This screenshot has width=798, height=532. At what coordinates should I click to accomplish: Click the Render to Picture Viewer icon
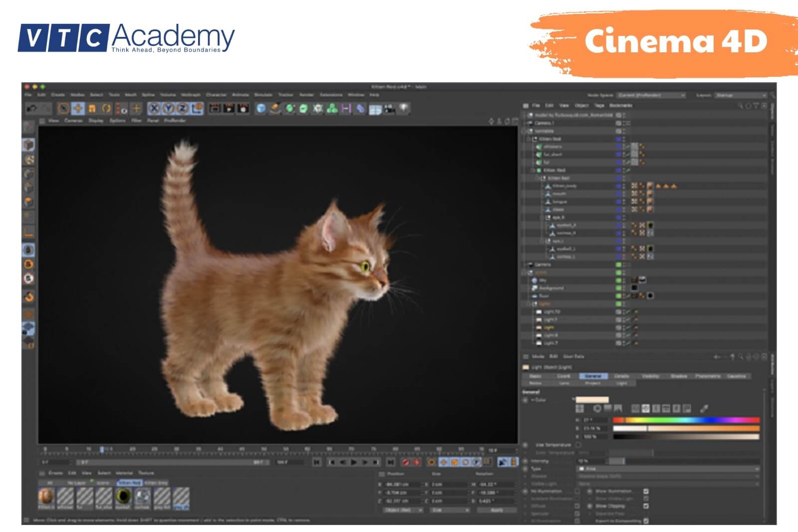tap(227, 110)
